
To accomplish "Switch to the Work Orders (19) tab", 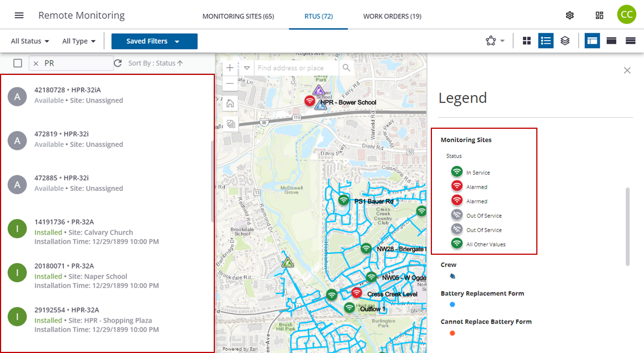I will click(x=393, y=17).
